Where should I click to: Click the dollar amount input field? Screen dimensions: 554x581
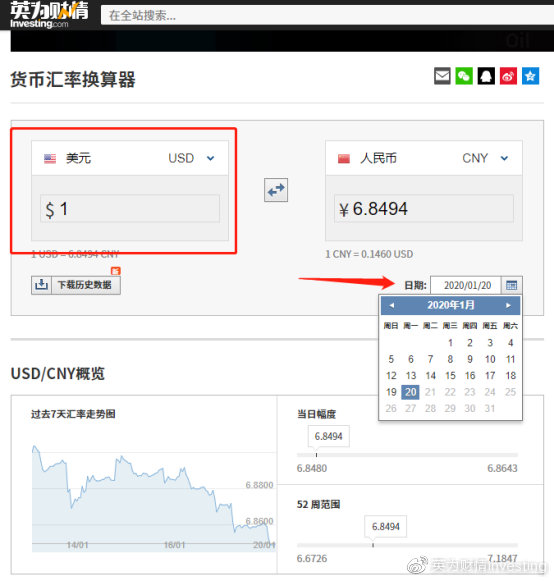(130, 209)
